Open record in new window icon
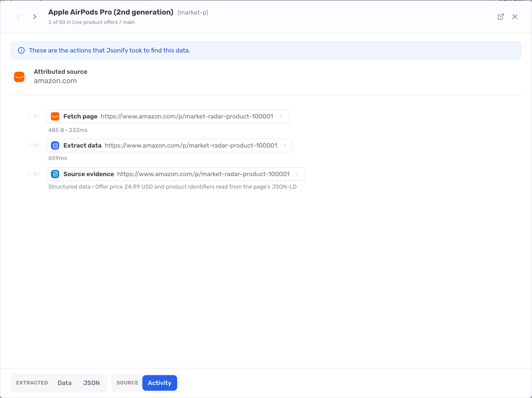The image size is (532, 398). tap(501, 17)
